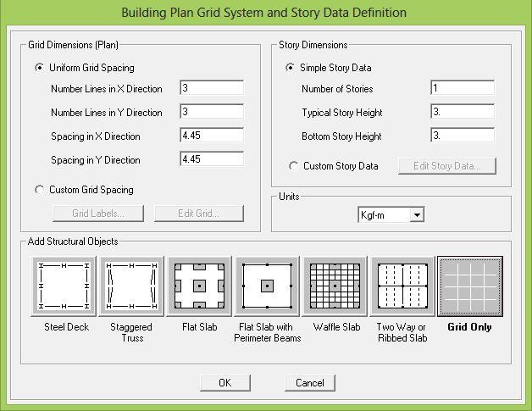Click the 'Number of Stories' label

[337, 89]
